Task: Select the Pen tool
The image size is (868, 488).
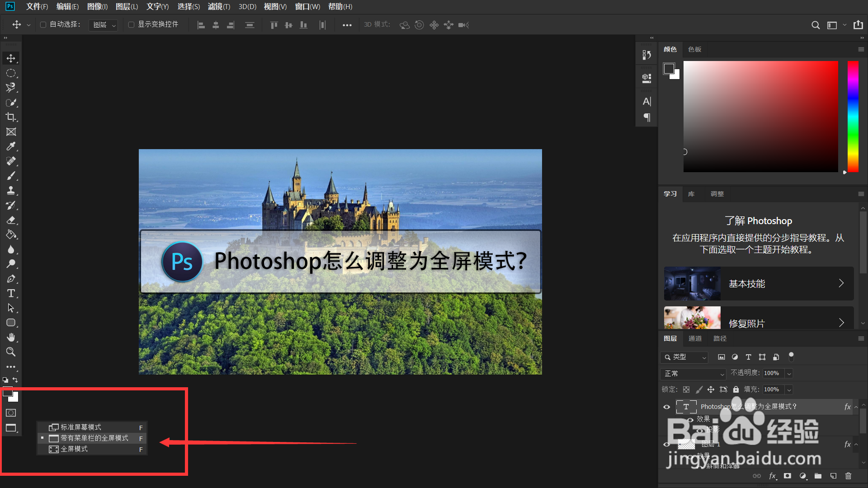Action: pyautogui.click(x=11, y=279)
